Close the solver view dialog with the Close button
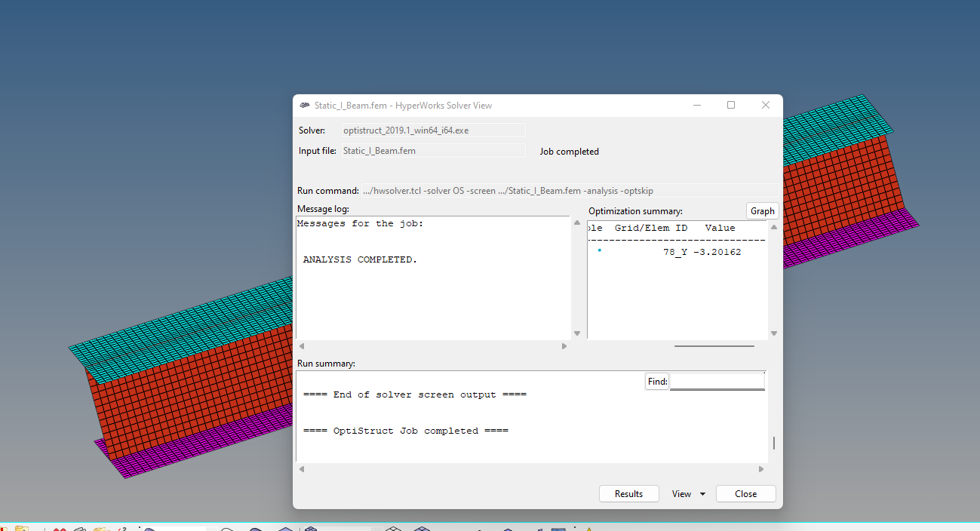This screenshot has width=980, height=531. click(x=745, y=493)
